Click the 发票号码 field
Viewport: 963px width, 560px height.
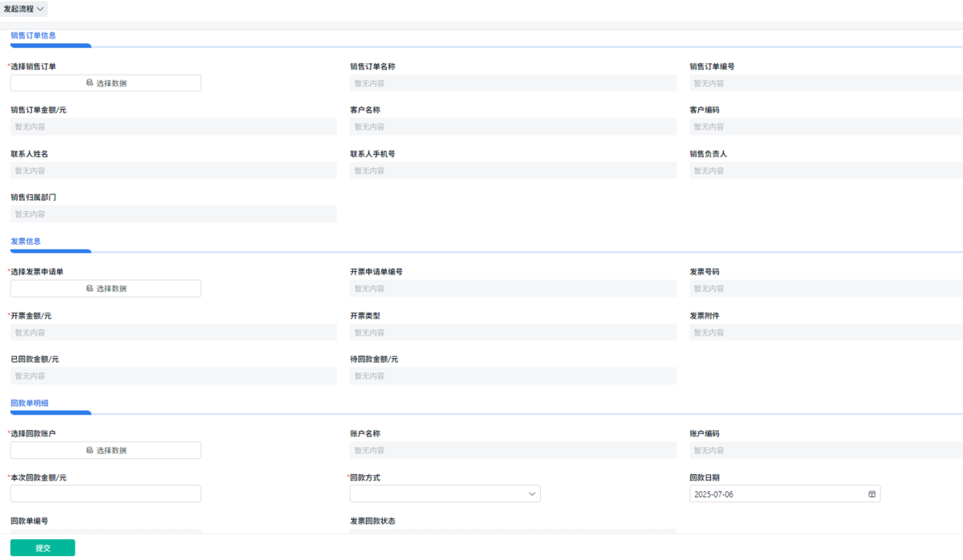(x=827, y=289)
